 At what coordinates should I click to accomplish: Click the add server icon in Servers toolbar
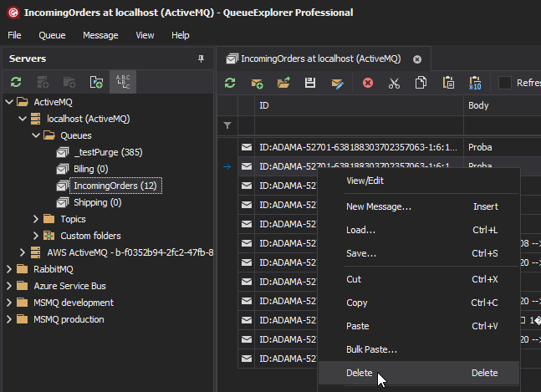pyautogui.click(x=43, y=82)
